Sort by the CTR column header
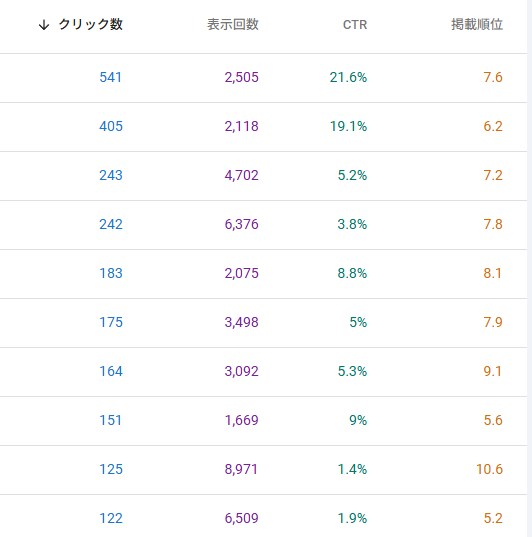This screenshot has width=532, height=537. (355, 25)
